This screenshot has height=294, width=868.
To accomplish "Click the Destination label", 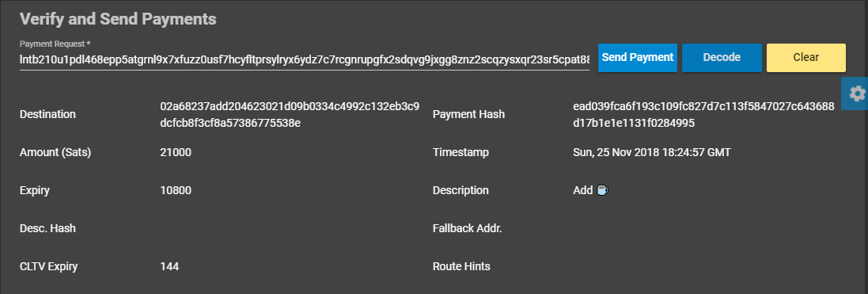I will pos(47,114).
